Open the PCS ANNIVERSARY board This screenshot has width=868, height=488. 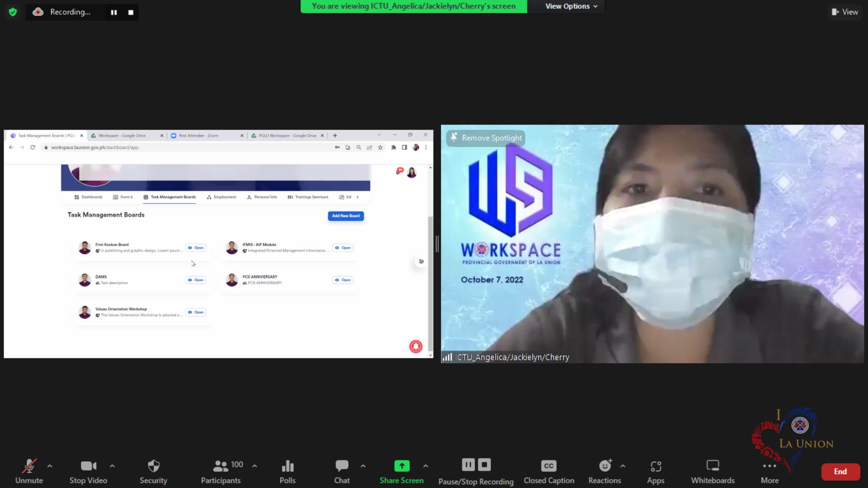click(343, 280)
